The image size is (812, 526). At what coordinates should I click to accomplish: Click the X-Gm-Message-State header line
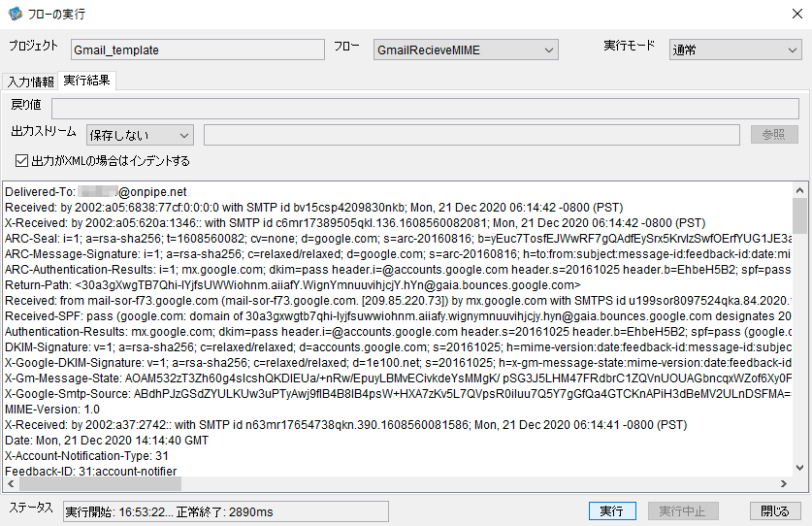[398, 378]
